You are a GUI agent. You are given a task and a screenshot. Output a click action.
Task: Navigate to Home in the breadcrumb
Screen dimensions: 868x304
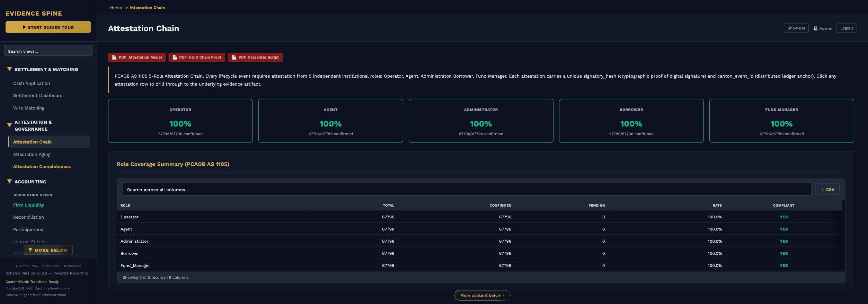click(x=116, y=8)
